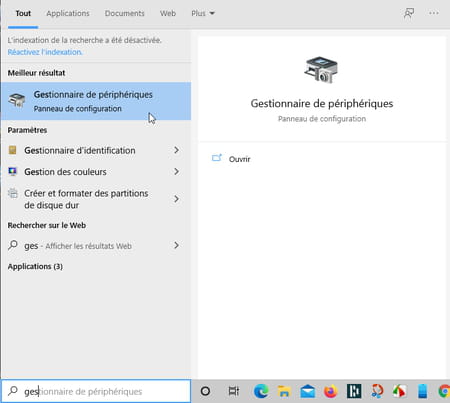The image size is (450, 403).
Task: Switch to the Documents tab
Action: 124,13
